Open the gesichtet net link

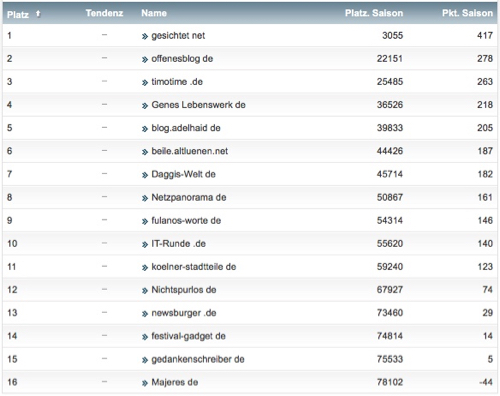pyautogui.click(x=178, y=35)
